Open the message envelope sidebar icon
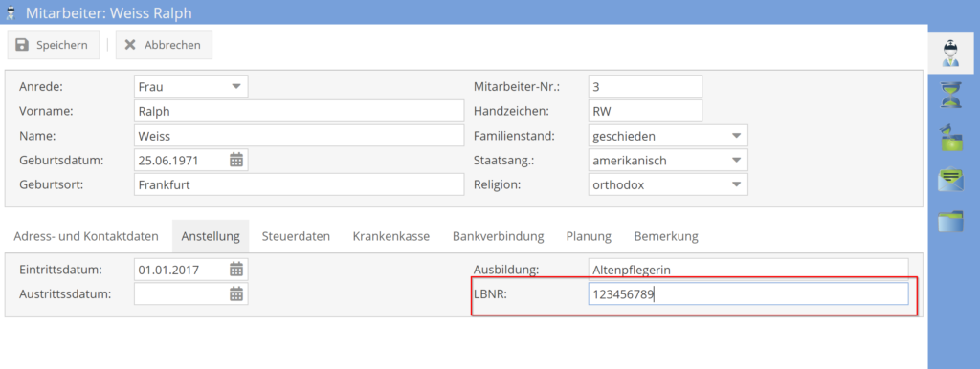Image resolution: width=980 pixels, height=369 pixels. pos(950,180)
